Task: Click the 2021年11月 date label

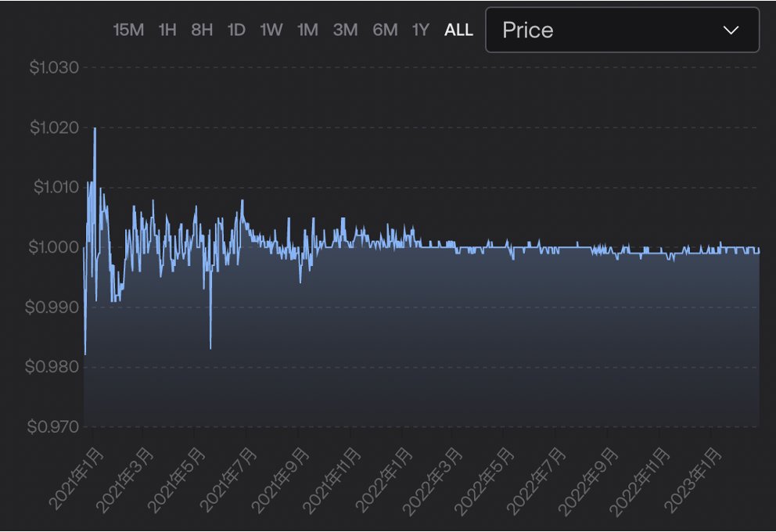Action: [332, 480]
